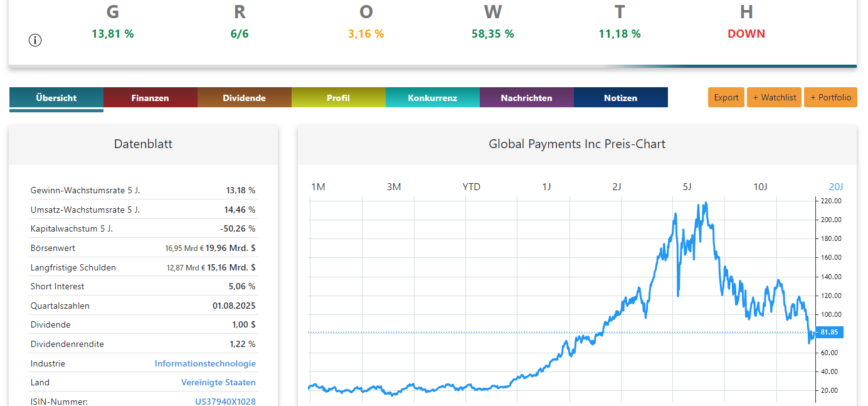Screen dimensions: 868x406
Task: Click the info icon beside GROWTH scores
Action: [x=35, y=40]
